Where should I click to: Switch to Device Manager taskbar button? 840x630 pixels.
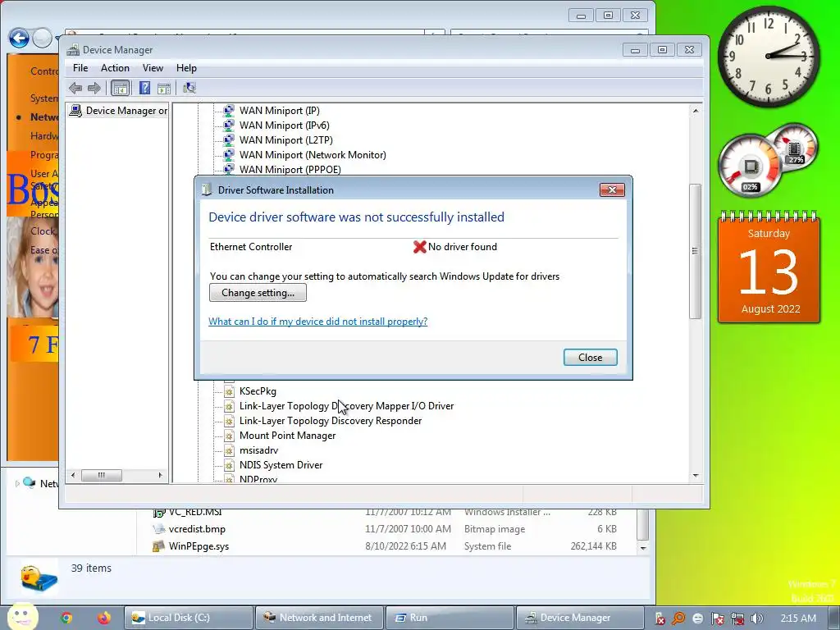(580, 618)
